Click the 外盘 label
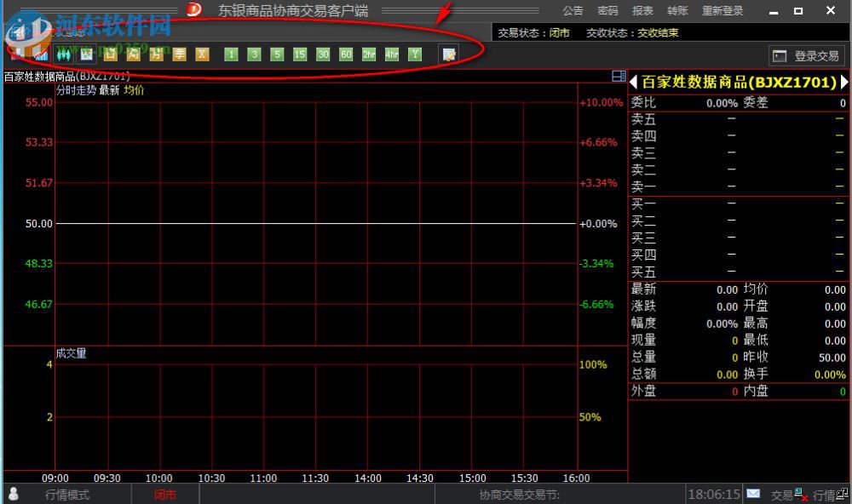Viewport: 852px width, 504px height. click(x=643, y=391)
